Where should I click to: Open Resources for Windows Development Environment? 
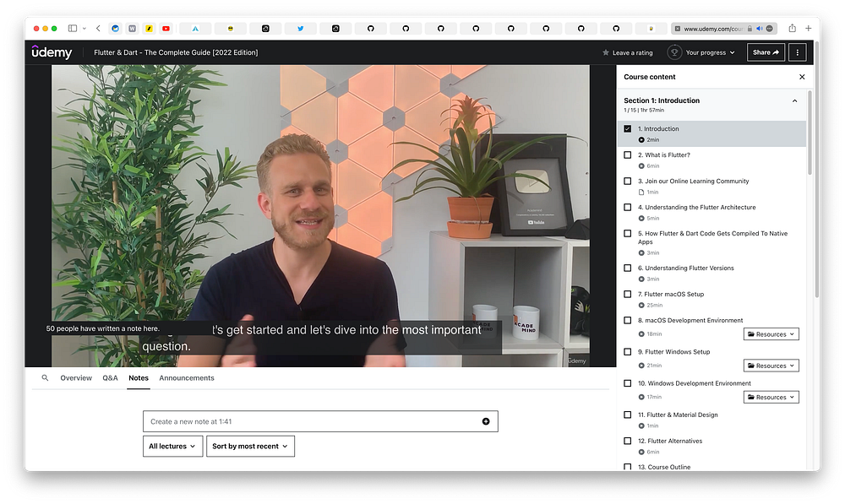click(771, 398)
